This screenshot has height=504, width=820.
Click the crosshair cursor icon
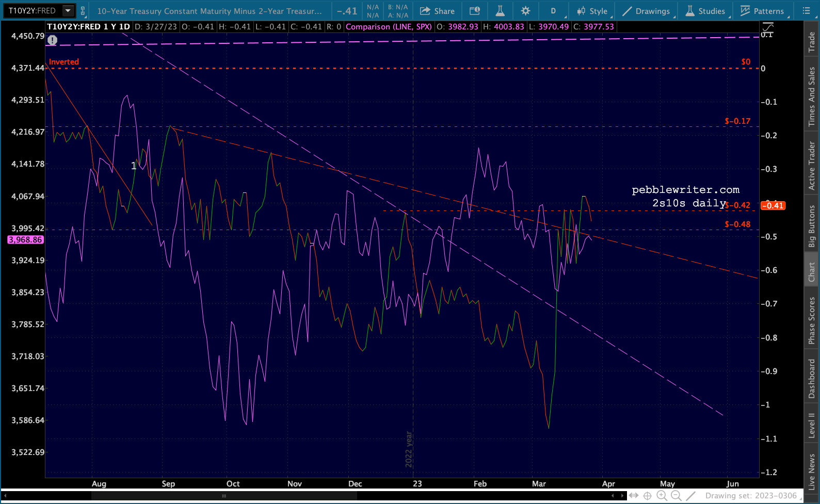coord(648,496)
